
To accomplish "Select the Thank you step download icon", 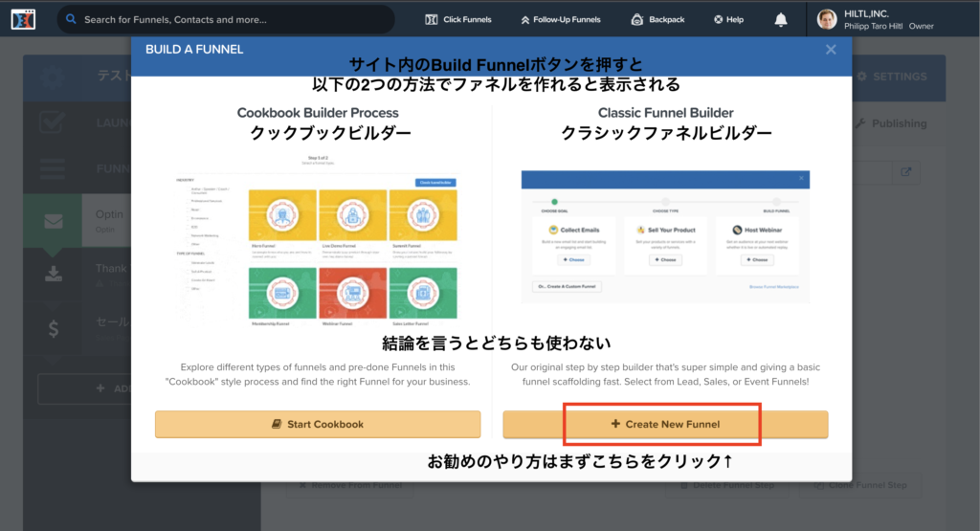I will (54, 274).
